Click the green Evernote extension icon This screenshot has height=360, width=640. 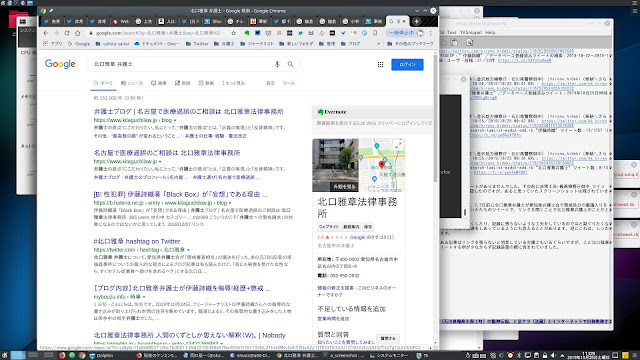point(247,33)
